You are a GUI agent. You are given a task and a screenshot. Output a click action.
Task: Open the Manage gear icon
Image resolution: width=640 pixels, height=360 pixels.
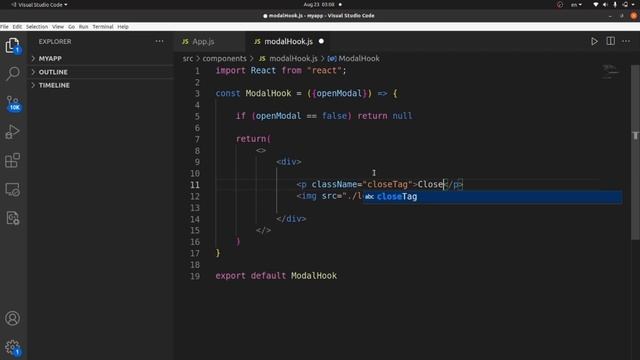pos(13,348)
